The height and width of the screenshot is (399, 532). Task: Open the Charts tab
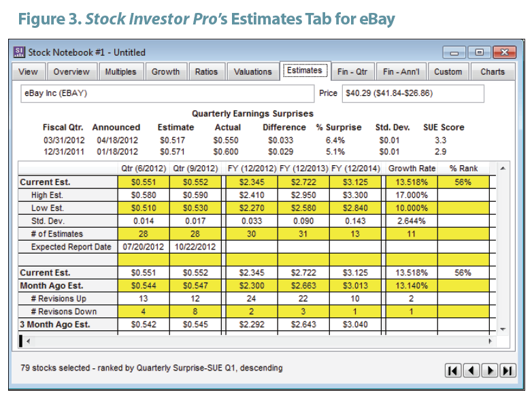tap(493, 72)
